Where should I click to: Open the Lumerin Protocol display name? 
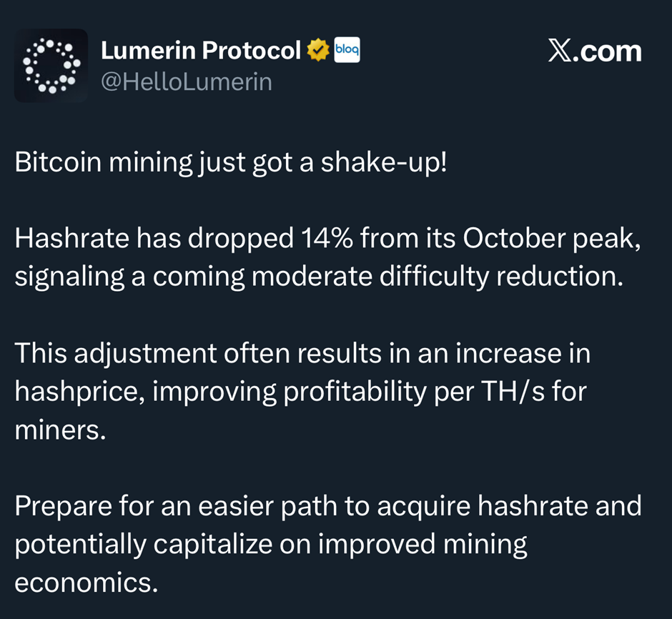coord(200,51)
